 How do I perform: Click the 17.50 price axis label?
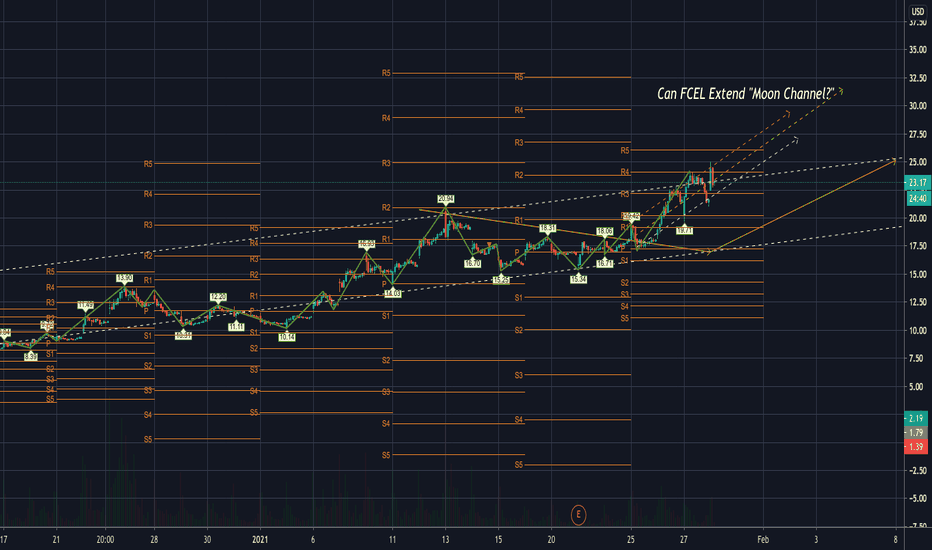(x=917, y=246)
